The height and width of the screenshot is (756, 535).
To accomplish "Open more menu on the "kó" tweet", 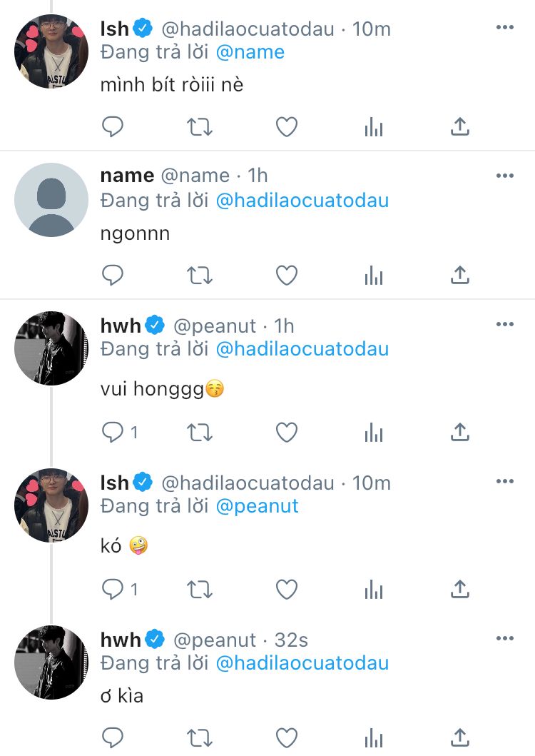I will [x=505, y=482].
